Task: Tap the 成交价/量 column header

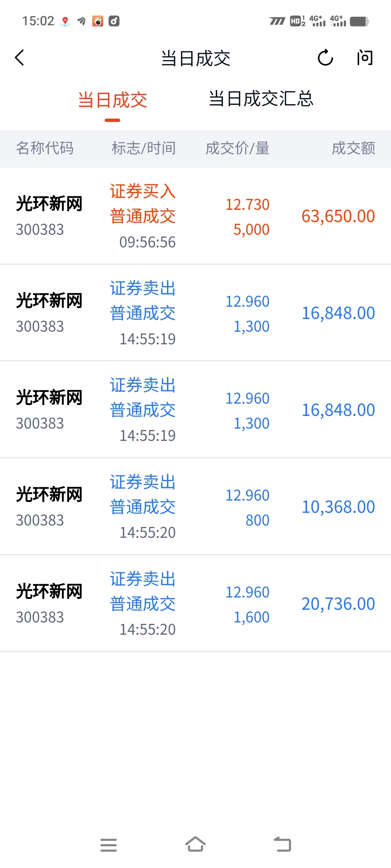Action: 237,148
